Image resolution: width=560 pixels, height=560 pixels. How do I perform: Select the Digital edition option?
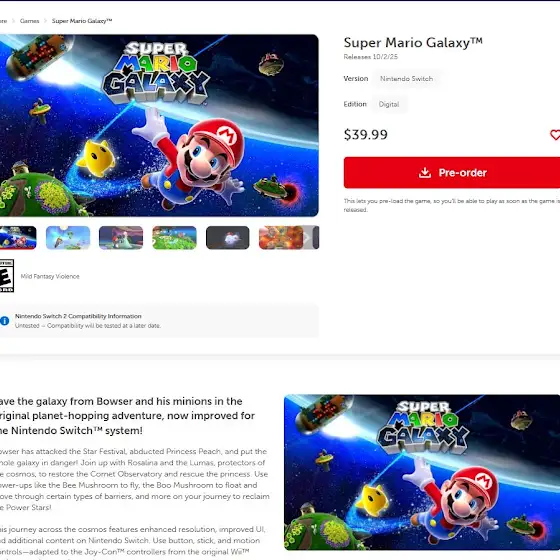389,104
